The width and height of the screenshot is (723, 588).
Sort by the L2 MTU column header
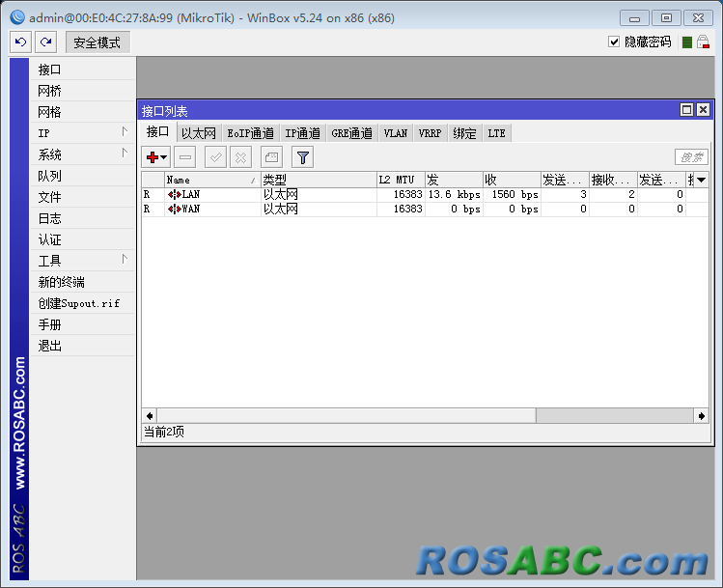point(401,180)
